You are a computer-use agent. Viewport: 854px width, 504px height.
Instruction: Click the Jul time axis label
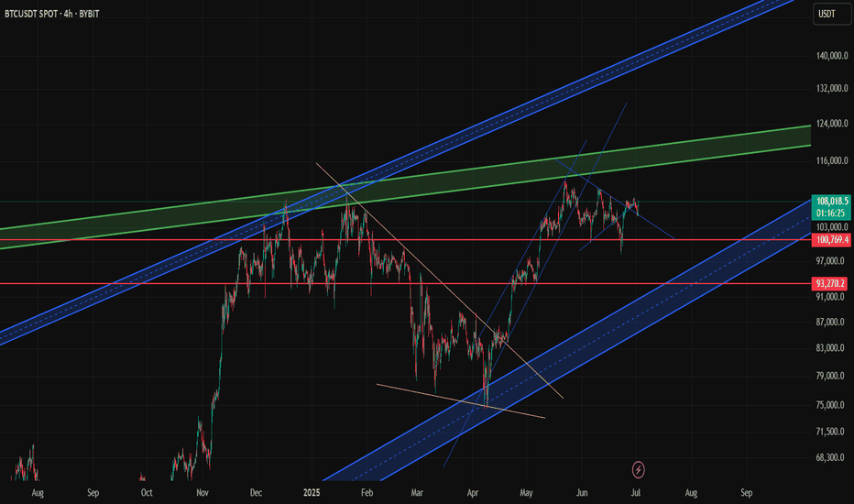tap(636, 493)
